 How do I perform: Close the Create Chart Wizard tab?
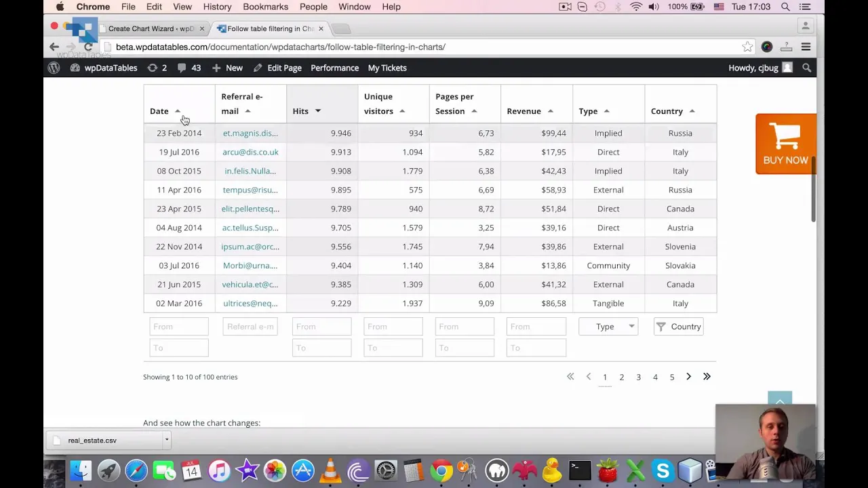[201, 28]
